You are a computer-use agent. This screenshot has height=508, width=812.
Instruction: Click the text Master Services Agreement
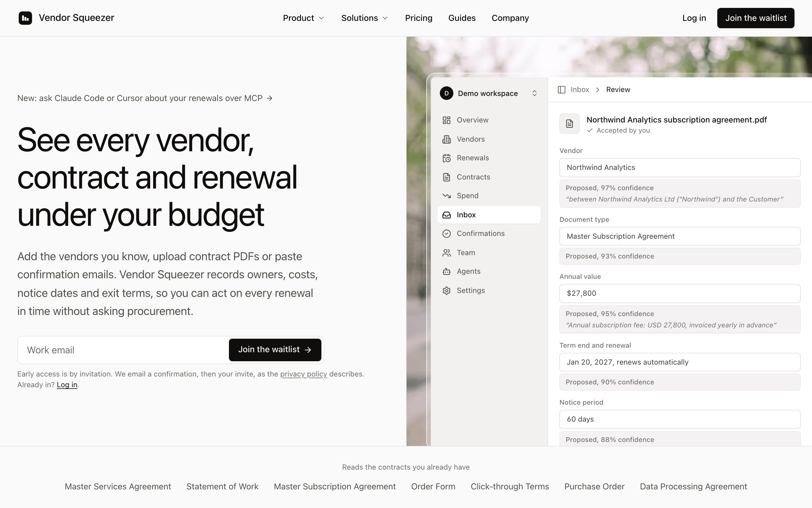click(x=118, y=487)
